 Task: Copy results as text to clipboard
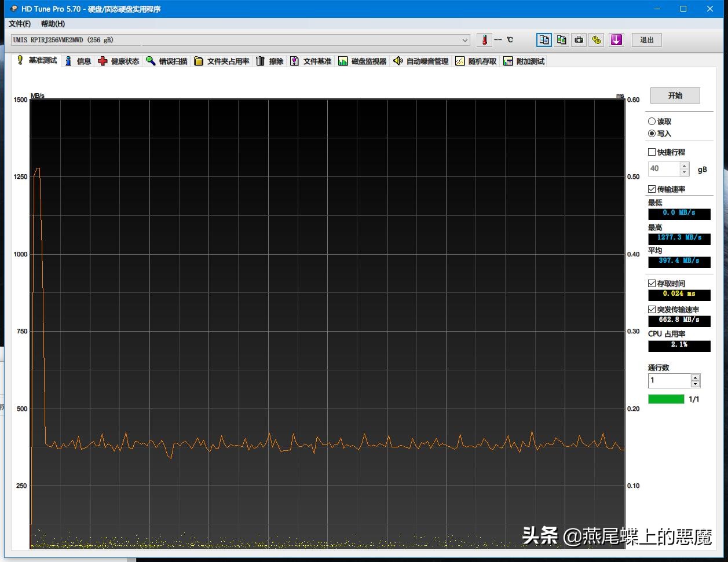544,40
